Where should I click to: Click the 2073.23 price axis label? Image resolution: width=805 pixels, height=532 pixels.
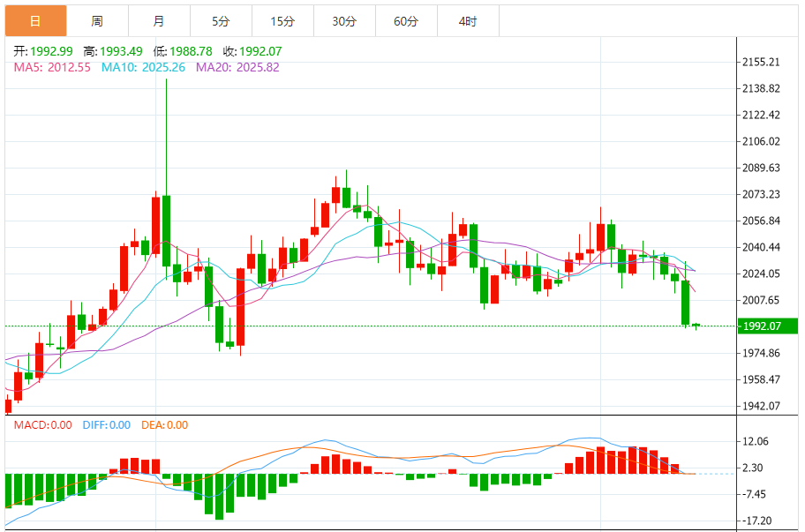761,194
